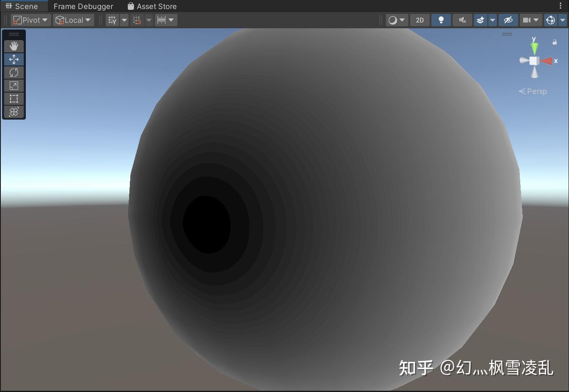Click the orientation gizmo center cube
Screen dimensions: 569x392
click(x=534, y=61)
